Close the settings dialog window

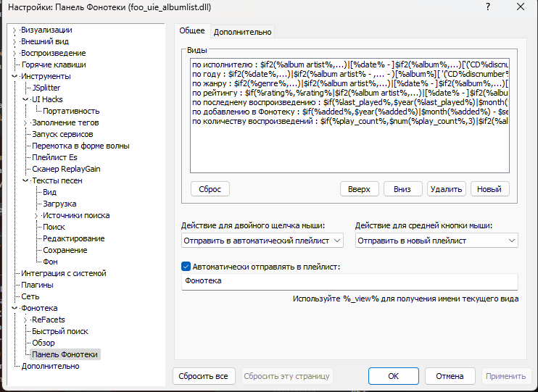coord(521,7)
